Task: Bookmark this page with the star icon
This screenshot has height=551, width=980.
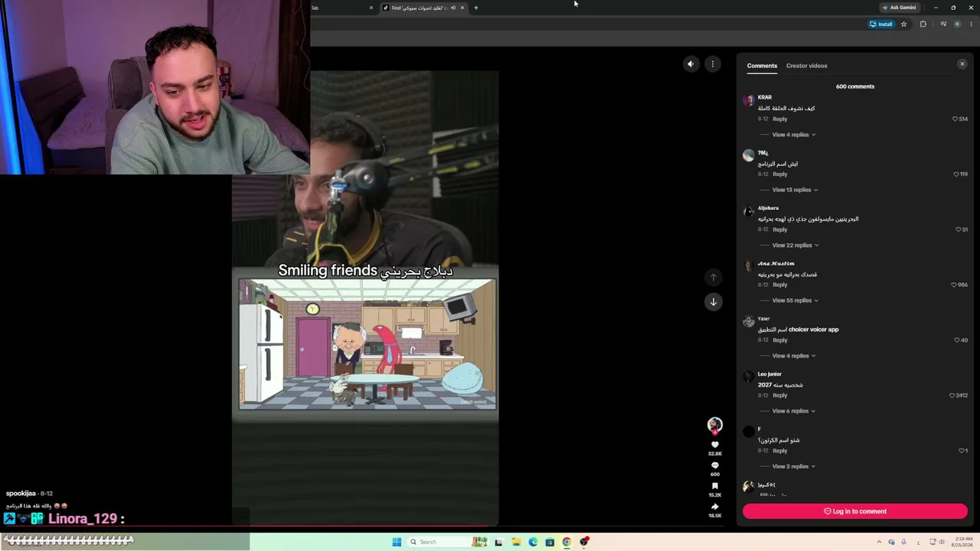Action: click(903, 24)
